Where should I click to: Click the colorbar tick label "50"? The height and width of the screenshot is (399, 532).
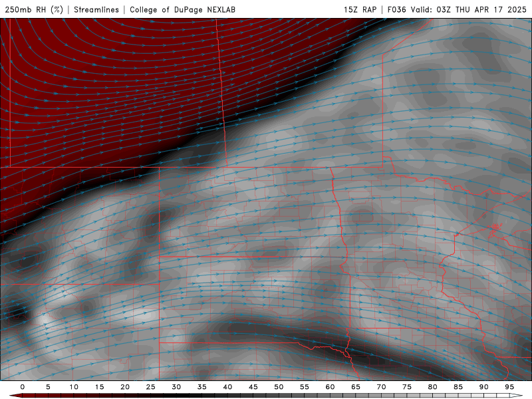(x=279, y=387)
